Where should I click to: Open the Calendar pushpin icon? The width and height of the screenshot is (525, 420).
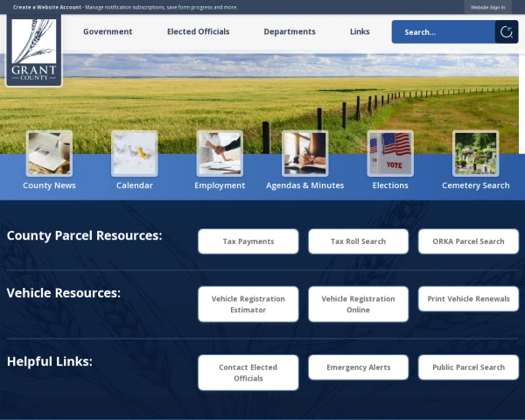pyautogui.click(x=135, y=153)
